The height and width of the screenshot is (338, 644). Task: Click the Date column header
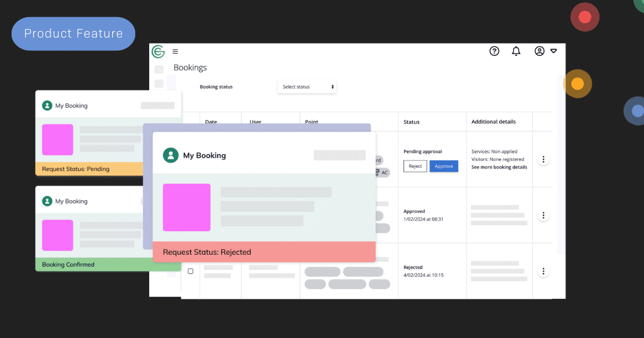[x=211, y=122]
